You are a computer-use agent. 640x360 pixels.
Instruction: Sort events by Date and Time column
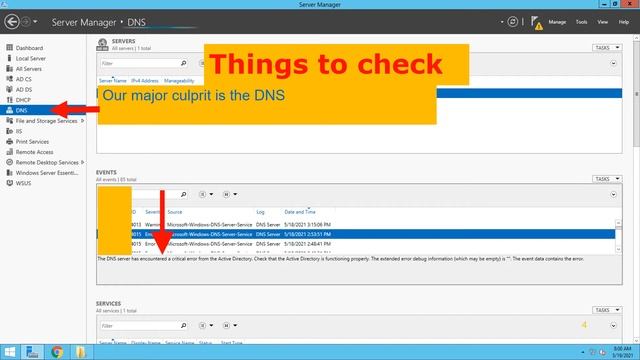click(x=300, y=212)
